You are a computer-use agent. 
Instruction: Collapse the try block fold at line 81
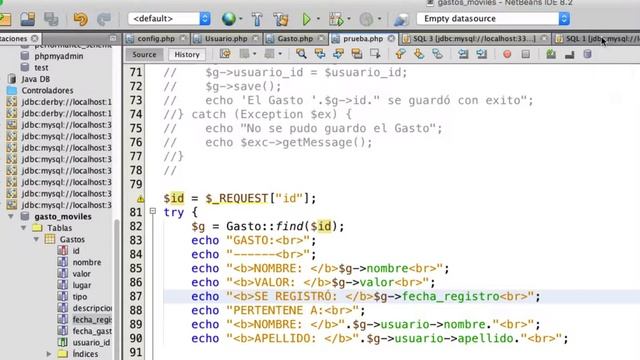coord(153,211)
